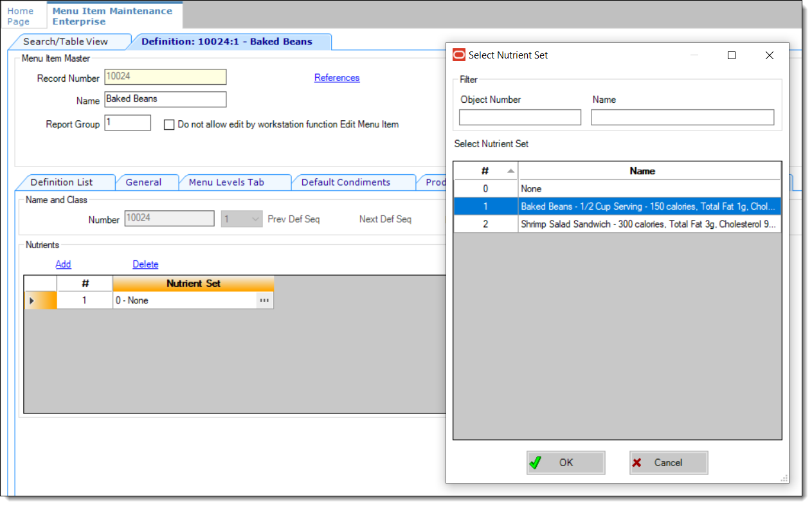812x506 pixels.
Task: Click Next Def Seq label
Action: [x=385, y=219]
